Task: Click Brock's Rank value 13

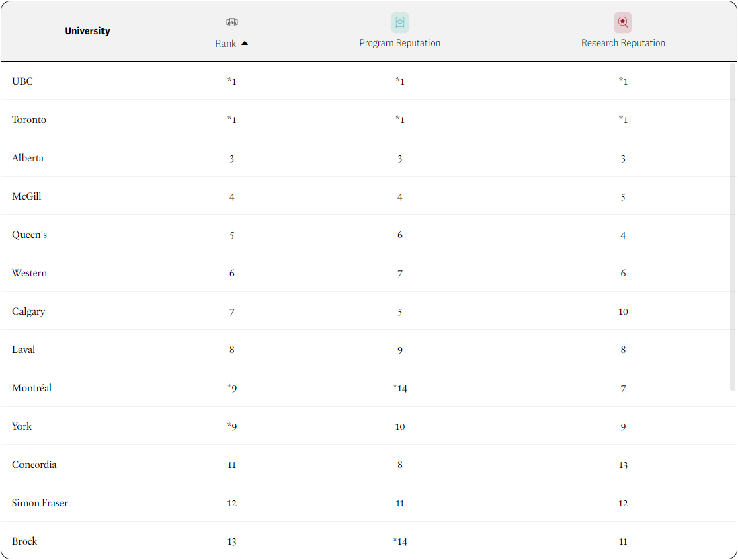Action: tap(232, 542)
